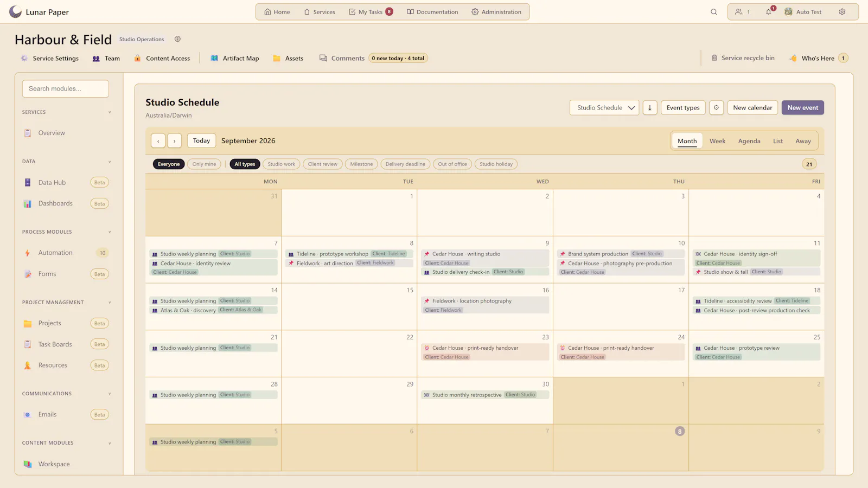The image size is (868, 488).
Task: Switch to the Week view tab
Action: (717, 141)
